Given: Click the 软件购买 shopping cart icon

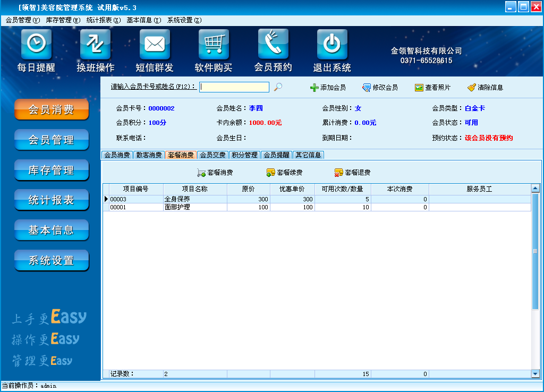Looking at the screenshot, I should click(214, 45).
